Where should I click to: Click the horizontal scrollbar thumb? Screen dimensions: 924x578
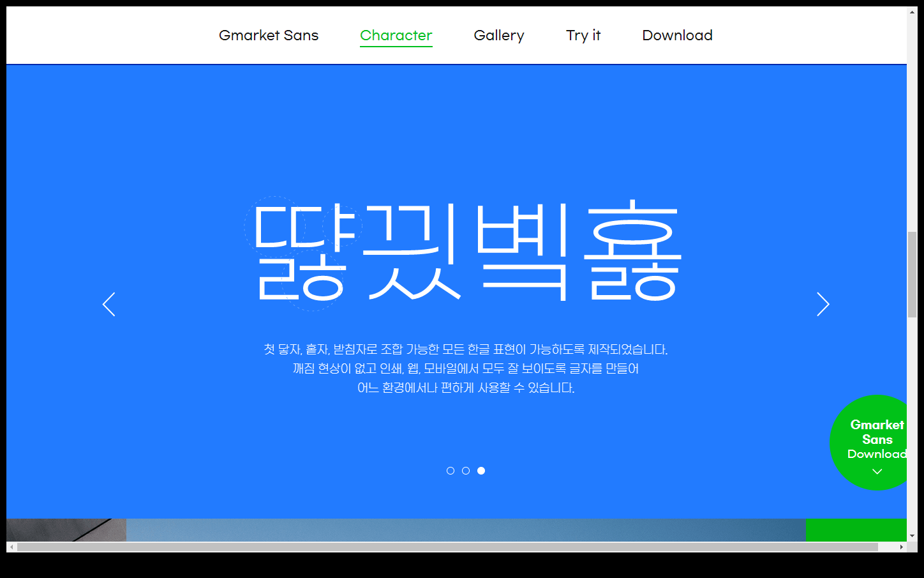coord(447,547)
